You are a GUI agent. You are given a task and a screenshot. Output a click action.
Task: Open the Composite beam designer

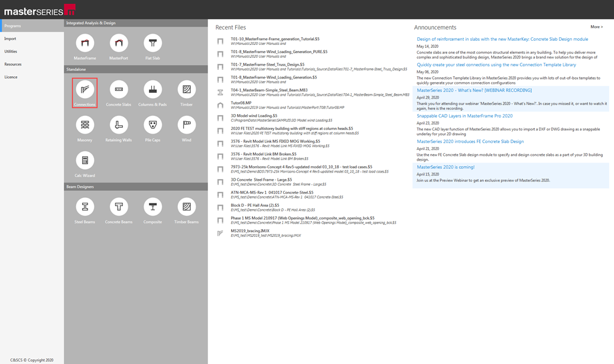pyautogui.click(x=152, y=207)
